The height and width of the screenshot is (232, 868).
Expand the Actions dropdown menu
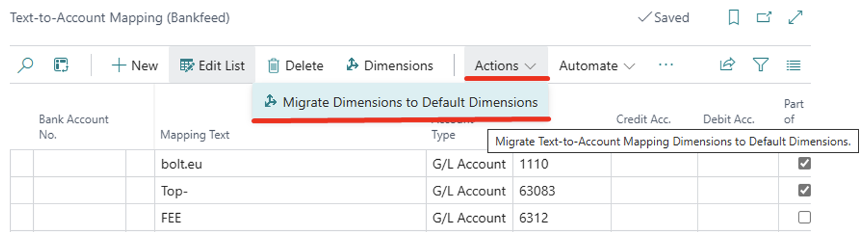coord(506,66)
